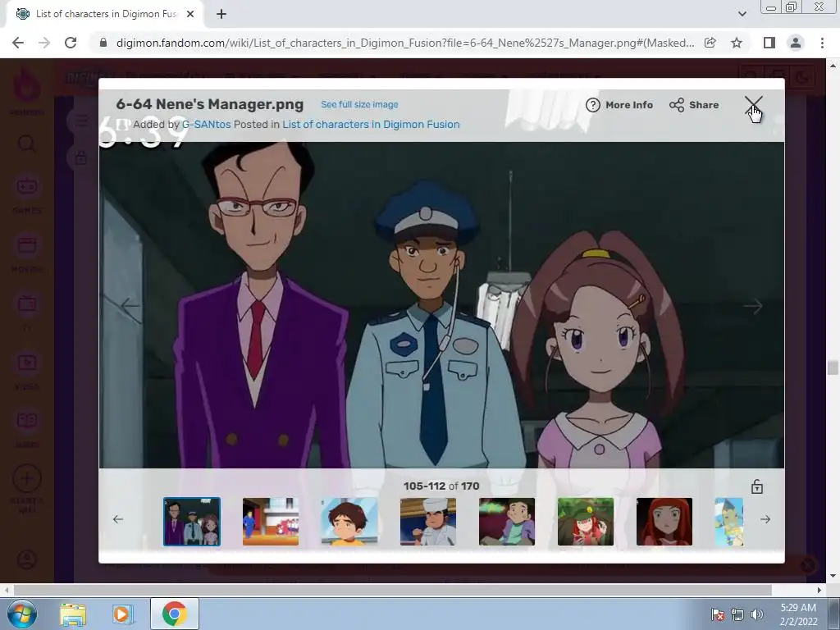The width and height of the screenshot is (840, 630).
Task: Go to next image with right arrow on picture
Action: (x=753, y=306)
